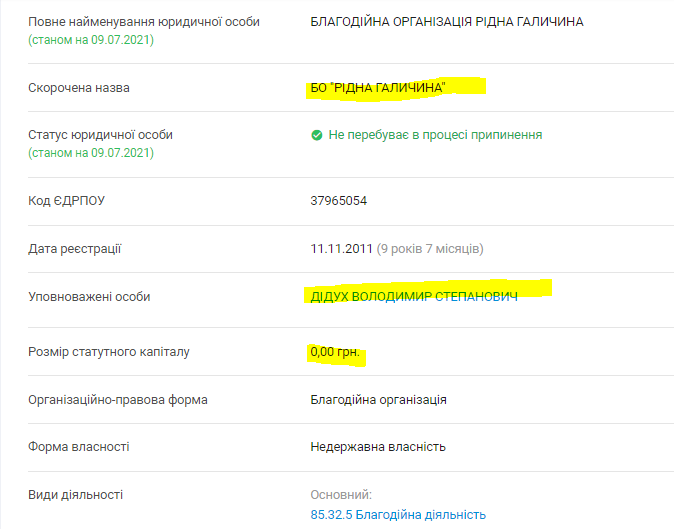Click the Розмір статутного капіталу label
Screen dimensions: 674x529
(109, 352)
